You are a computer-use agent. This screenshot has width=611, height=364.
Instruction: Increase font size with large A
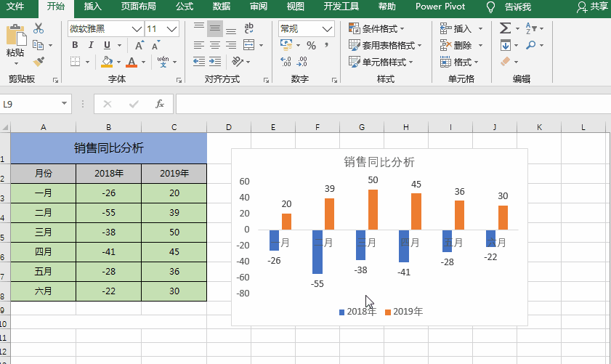pos(139,45)
